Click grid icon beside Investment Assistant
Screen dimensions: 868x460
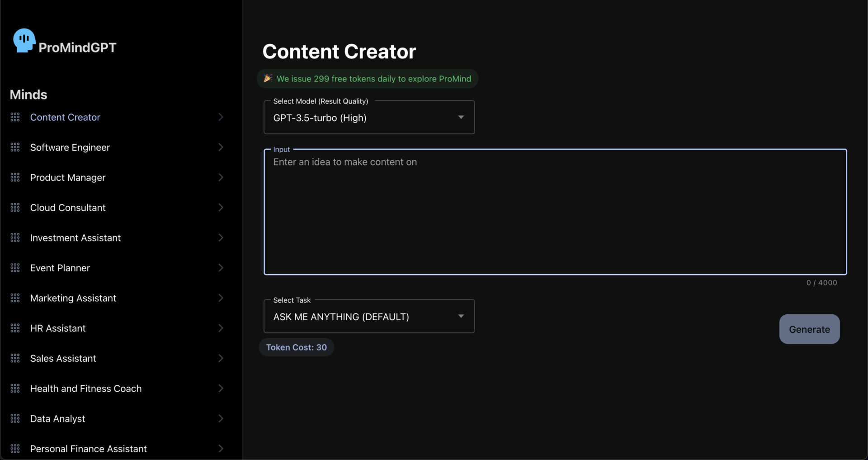click(15, 238)
